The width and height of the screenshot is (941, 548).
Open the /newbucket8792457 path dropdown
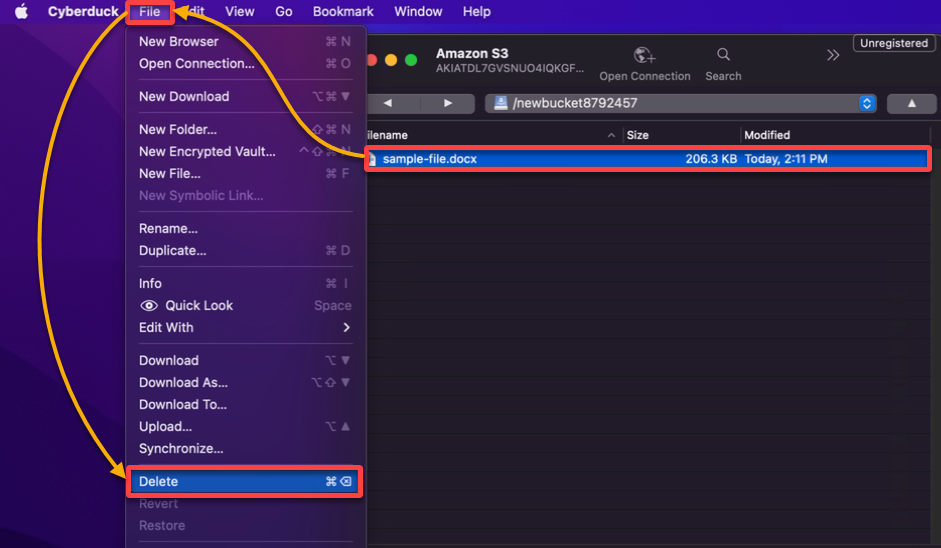pyautogui.click(x=681, y=103)
